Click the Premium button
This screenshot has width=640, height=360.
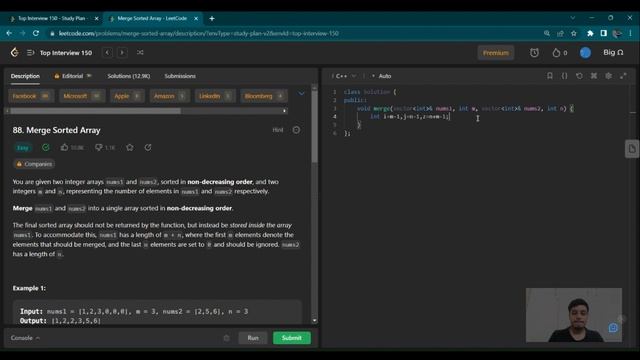(496, 53)
